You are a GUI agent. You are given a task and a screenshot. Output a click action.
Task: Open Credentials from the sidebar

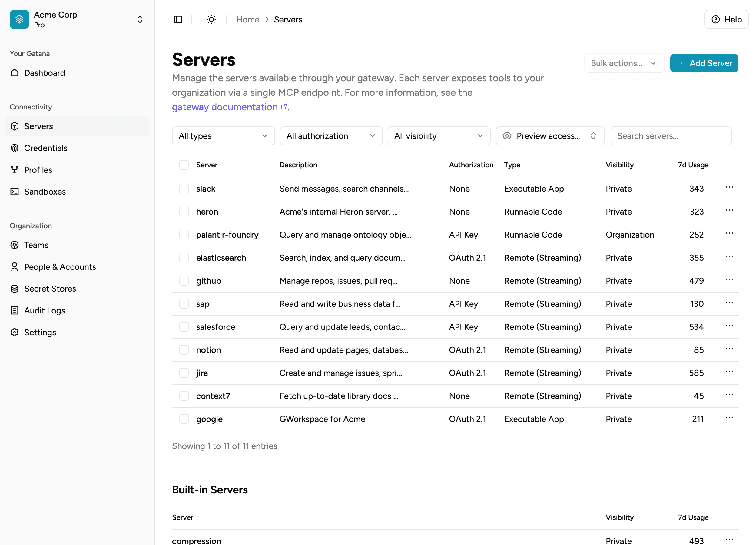coord(46,148)
